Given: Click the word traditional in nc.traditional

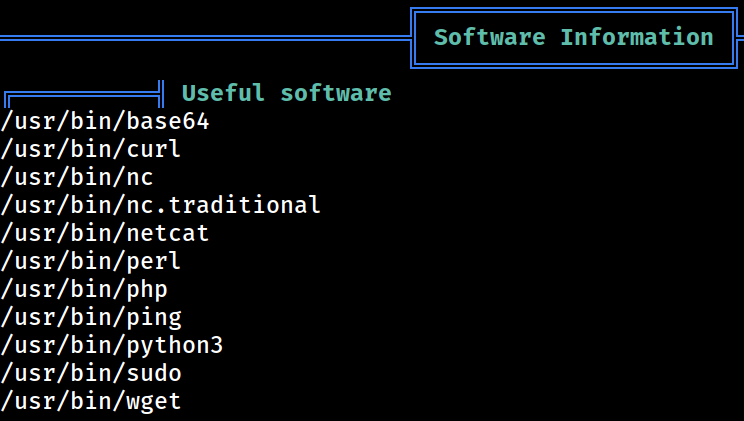Looking at the screenshot, I should (244, 205).
